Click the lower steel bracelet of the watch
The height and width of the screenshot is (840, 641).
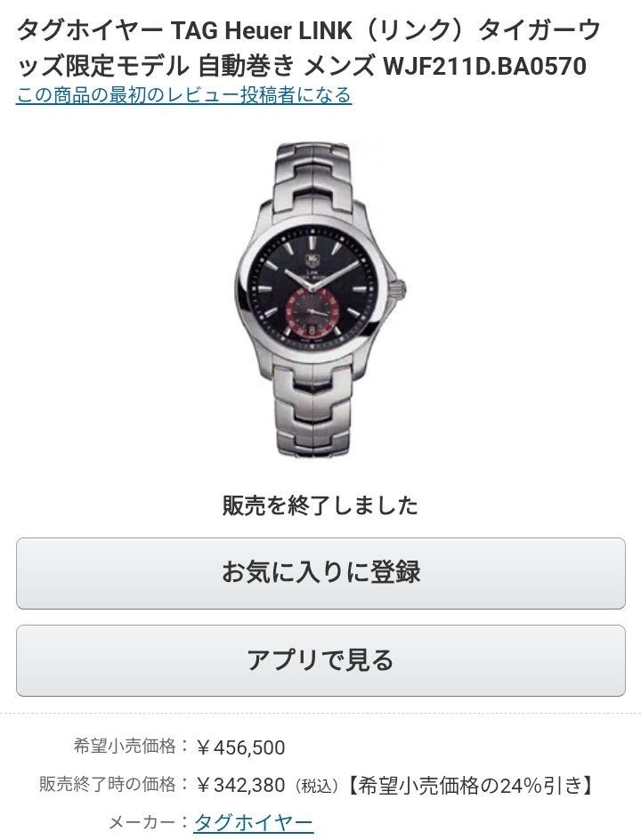pos(317,411)
